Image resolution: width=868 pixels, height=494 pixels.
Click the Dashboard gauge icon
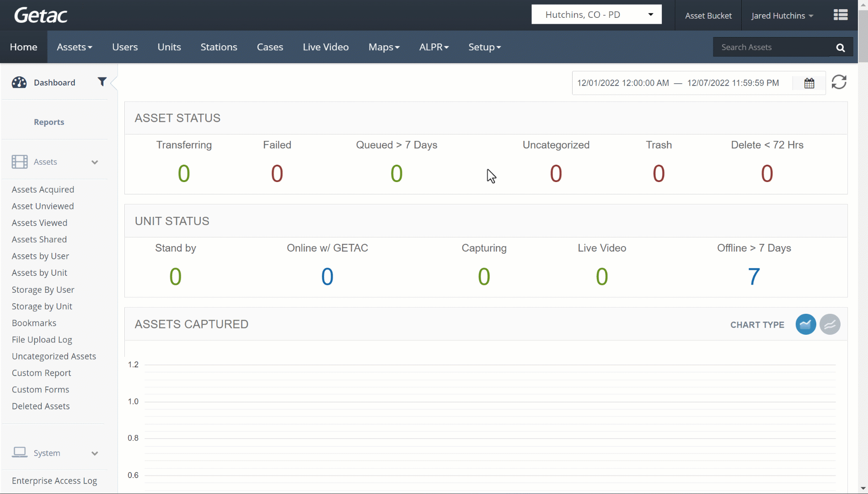(19, 82)
